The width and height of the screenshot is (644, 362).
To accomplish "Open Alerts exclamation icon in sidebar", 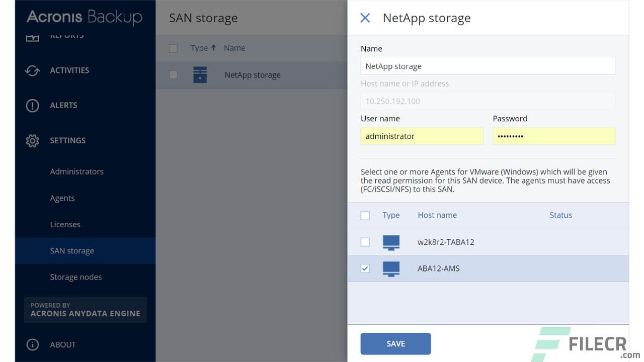I will (x=32, y=106).
